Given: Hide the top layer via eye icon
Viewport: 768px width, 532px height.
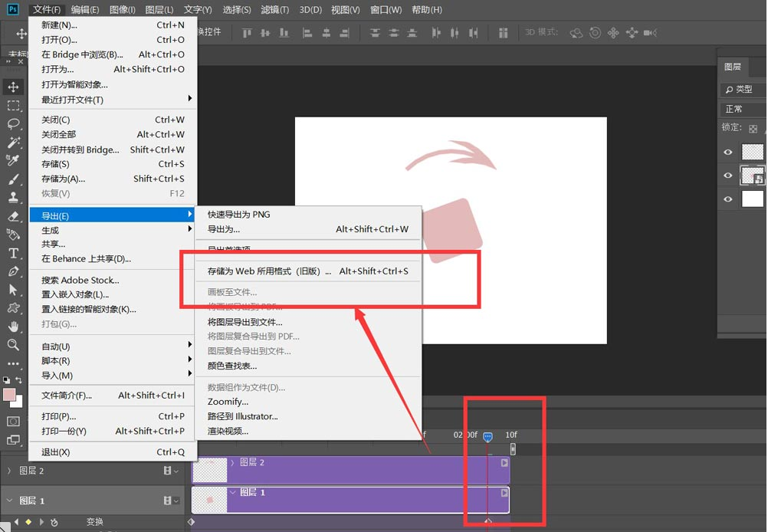Looking at the screenshot, I should coord(728,152).
